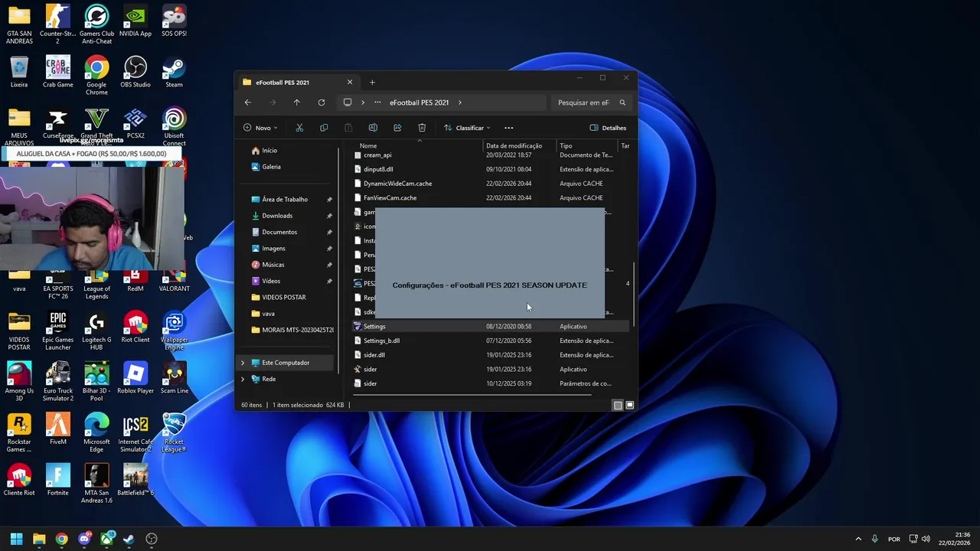
Task: Close the eFootball PES 2021 tab
Action: coord(350,83)
